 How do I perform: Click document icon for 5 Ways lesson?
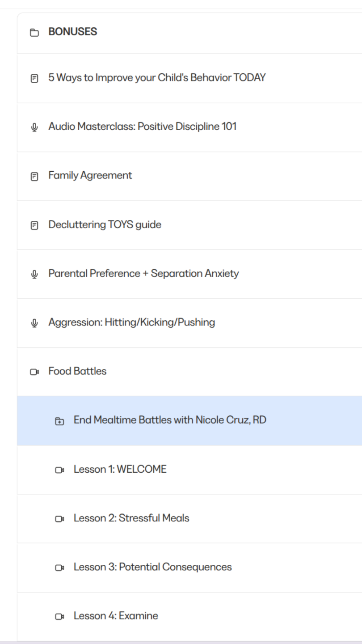[x=34, y=78]
